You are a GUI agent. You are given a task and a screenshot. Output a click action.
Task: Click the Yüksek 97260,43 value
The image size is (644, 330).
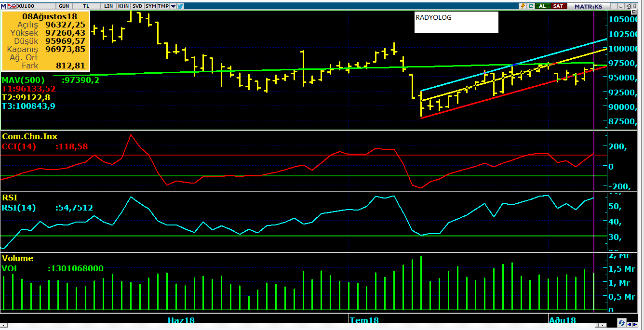coord(65,33)
